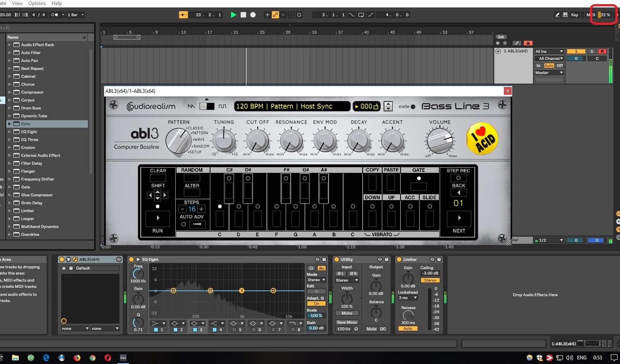Click the I love ACID badge
This screenshot has width=620, height=364.
coord(482,139)
